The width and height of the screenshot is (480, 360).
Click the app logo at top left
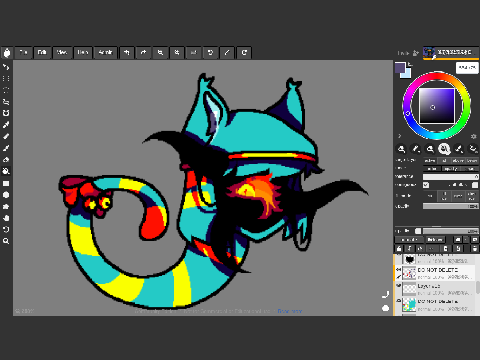[7, 52]
